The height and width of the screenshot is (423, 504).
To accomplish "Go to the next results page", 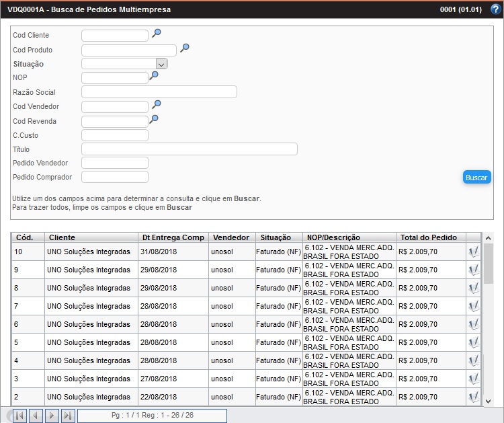I will click(x=52, y=416).
